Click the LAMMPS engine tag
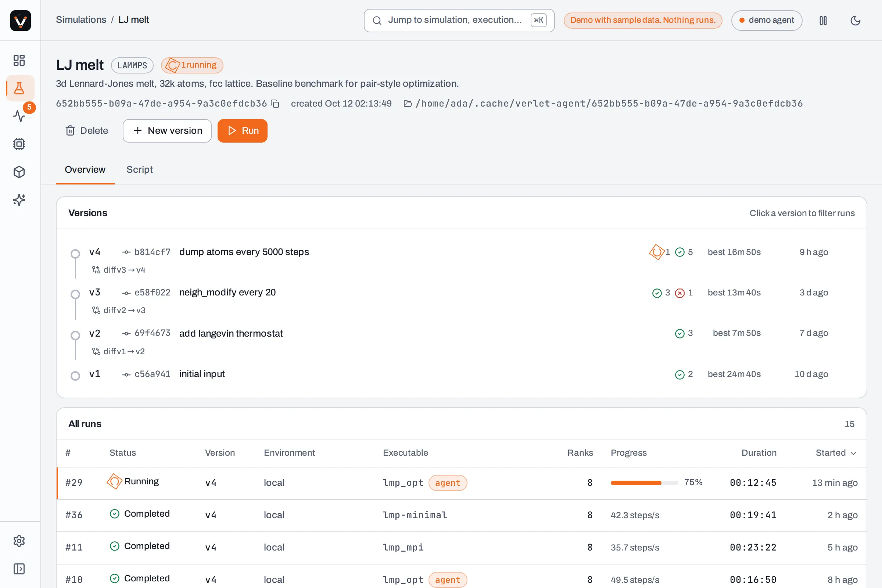Viewport: 882px width, 588px height. click(132, 65)
